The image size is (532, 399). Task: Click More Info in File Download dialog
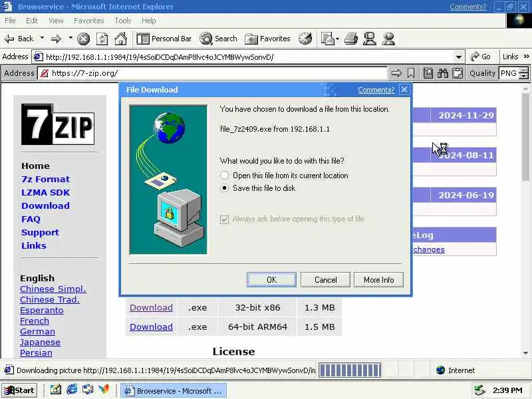378,279
